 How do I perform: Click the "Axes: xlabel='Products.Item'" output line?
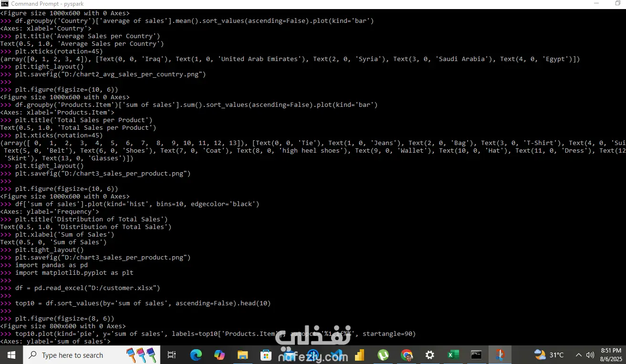(57, 112)
